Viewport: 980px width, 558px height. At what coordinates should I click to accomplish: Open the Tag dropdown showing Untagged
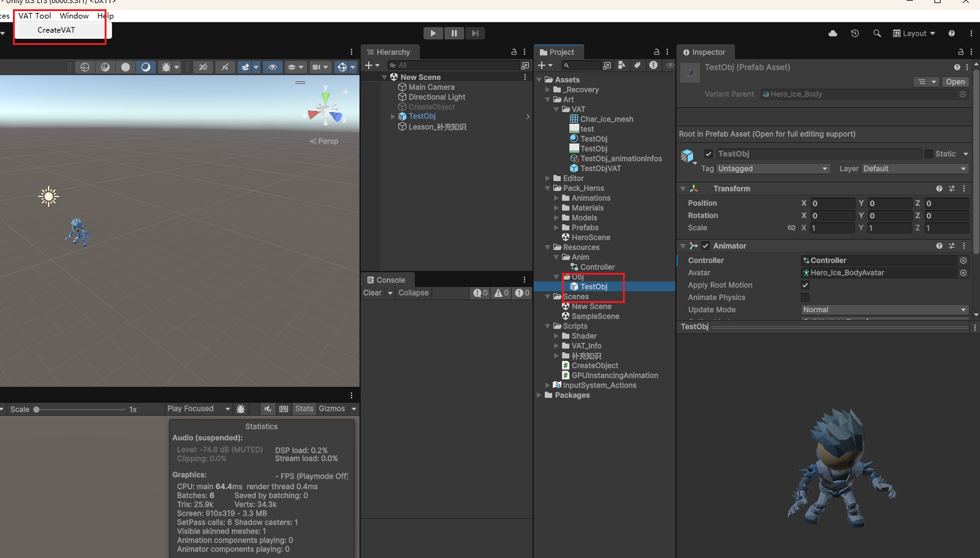773,169
